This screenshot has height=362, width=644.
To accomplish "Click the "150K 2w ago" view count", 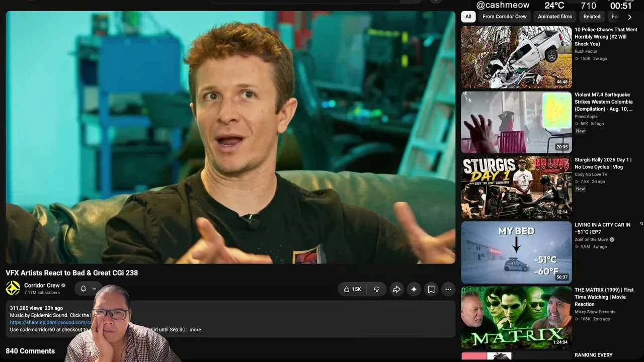I will tap(591, 59).
